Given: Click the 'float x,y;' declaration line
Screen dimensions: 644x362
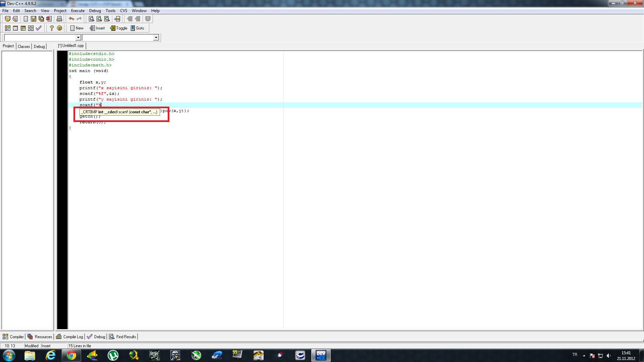Looking at the screenshot, I should pos(93,82).
